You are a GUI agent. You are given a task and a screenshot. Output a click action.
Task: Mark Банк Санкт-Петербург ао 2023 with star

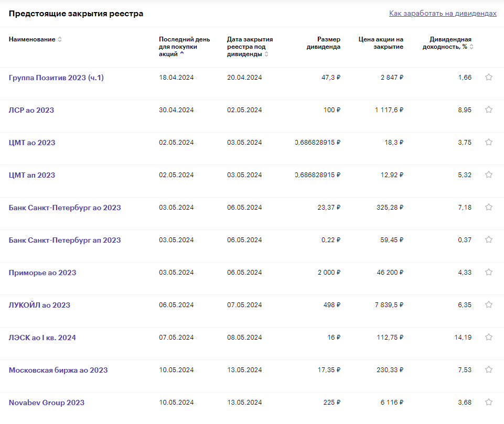tap(489, 208)
